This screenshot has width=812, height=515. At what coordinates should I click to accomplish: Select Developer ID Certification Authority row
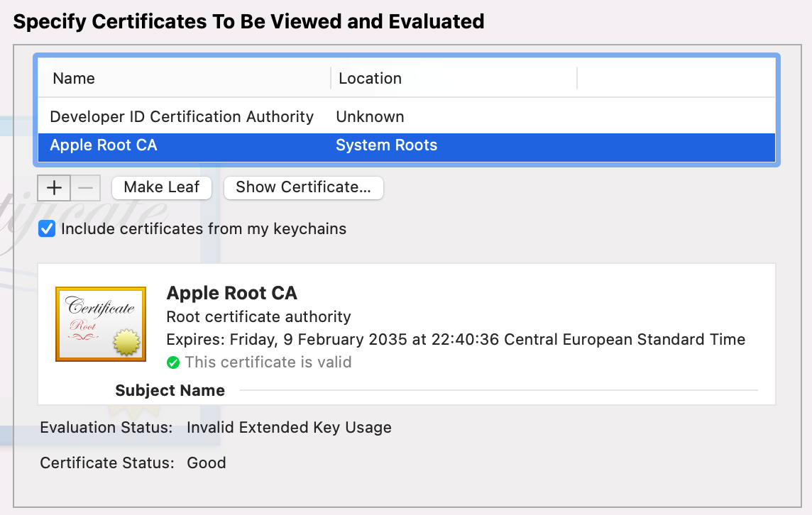(x=407, y=117)
